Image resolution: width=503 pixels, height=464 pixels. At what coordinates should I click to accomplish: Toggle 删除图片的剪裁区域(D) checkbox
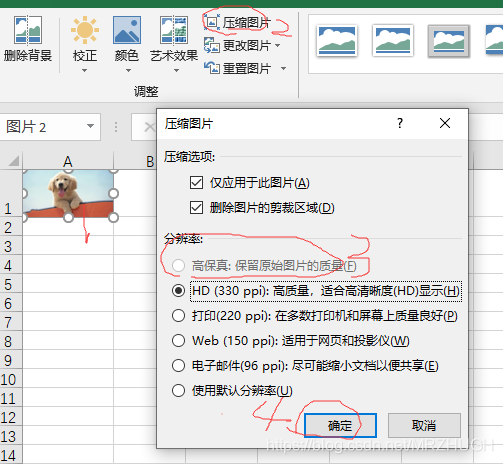[196, 208]
